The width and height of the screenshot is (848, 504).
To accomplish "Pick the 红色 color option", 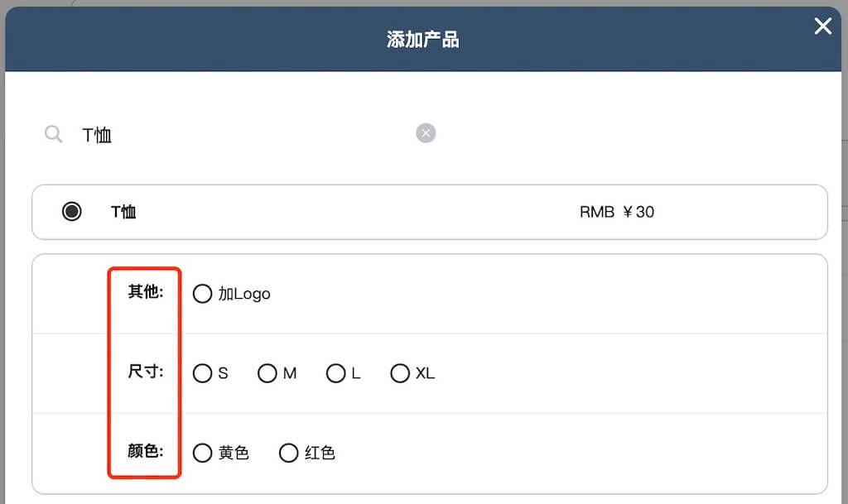I will click(288, 453).
